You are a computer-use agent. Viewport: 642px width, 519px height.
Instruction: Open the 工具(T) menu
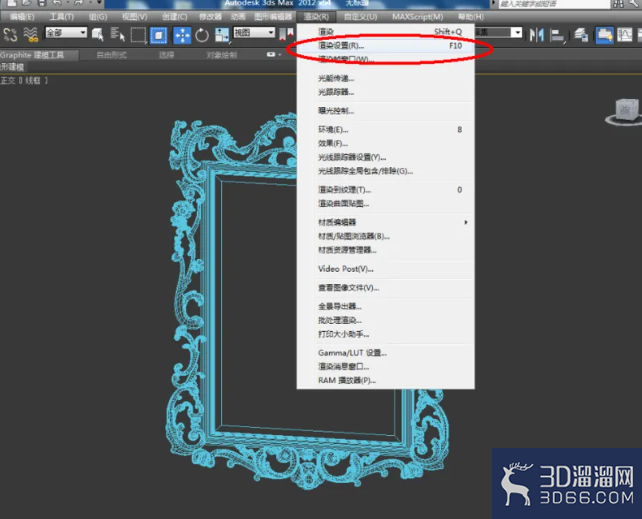(61, 17)
